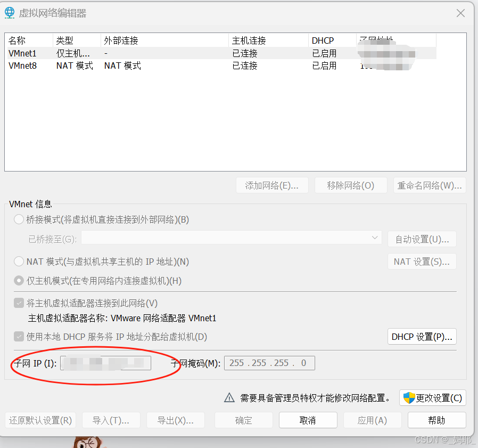Click 更改设置(C) button
478x448 pixels.
click(433, 397)
